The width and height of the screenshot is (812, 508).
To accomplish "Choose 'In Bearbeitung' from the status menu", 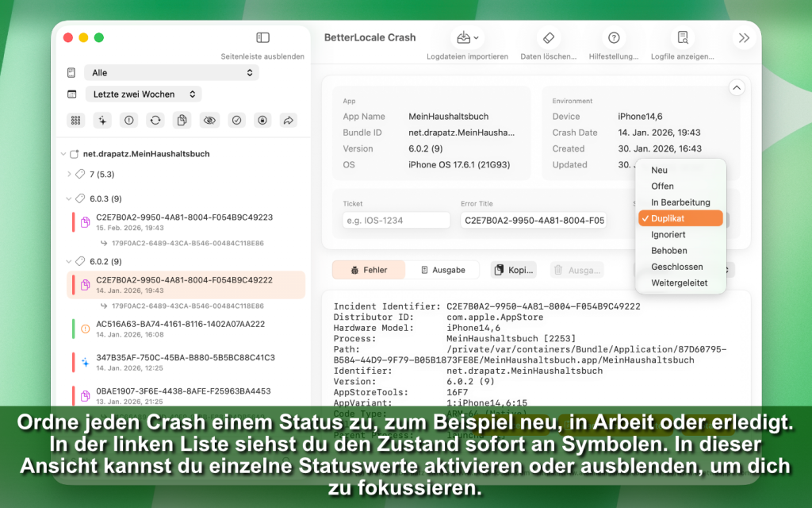I will click(680, 202).
